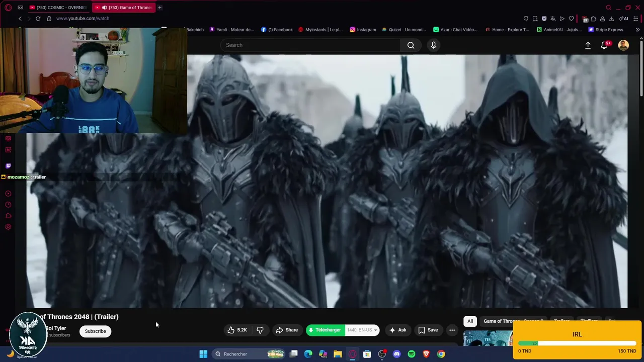Click the taskbar Rechercher search box
This screenshot has height=362, width=644.
point(249,354)
